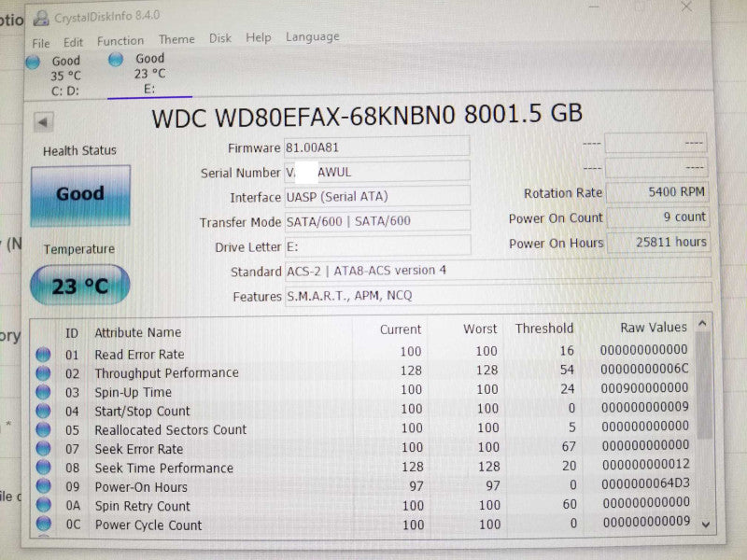Click the Power On Count 9 count value
The height and width of the screenshot is (560, 747).
pyautogui.click(x=657, y=217)
